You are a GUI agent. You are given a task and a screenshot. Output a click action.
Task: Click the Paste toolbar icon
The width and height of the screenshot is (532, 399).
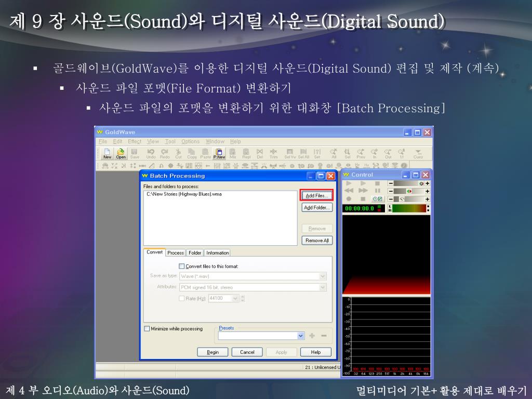(x=205, y=153)
